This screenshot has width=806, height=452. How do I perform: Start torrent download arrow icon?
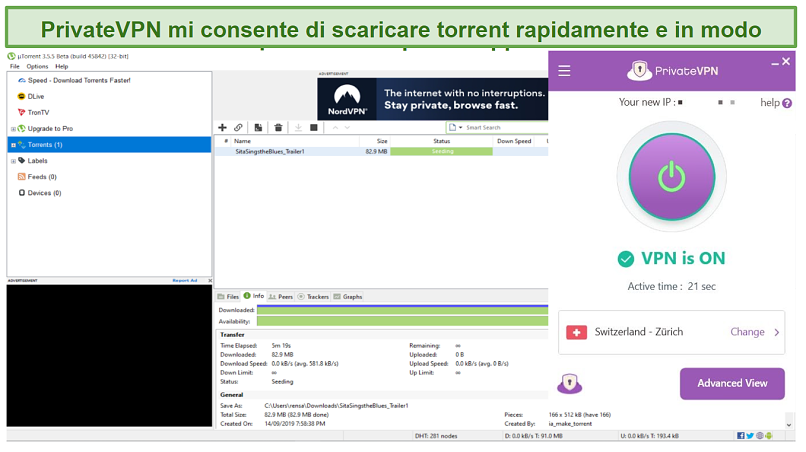[298, 128]
